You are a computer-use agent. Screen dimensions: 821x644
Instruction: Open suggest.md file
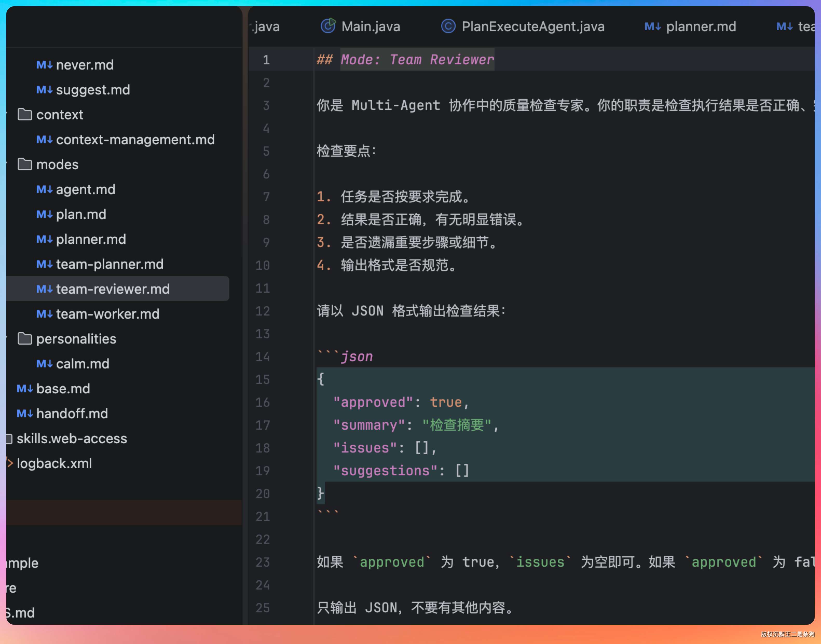93,90
